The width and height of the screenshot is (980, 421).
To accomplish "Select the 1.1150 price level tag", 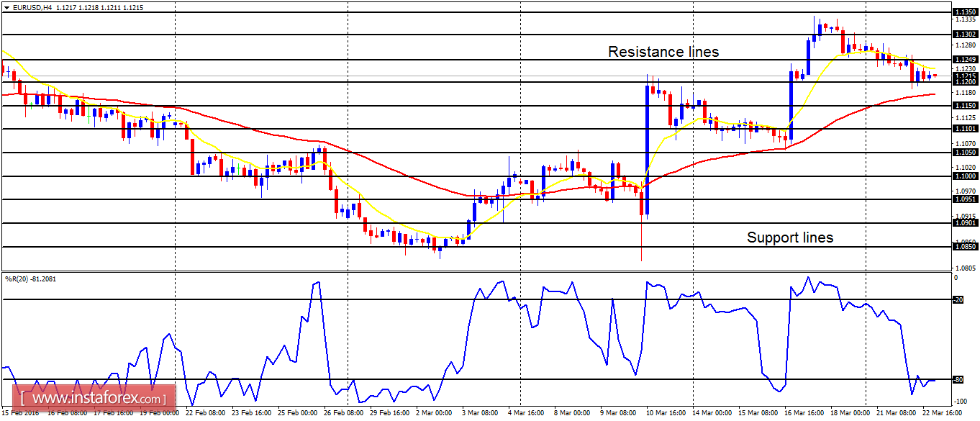I will [964, 106].
